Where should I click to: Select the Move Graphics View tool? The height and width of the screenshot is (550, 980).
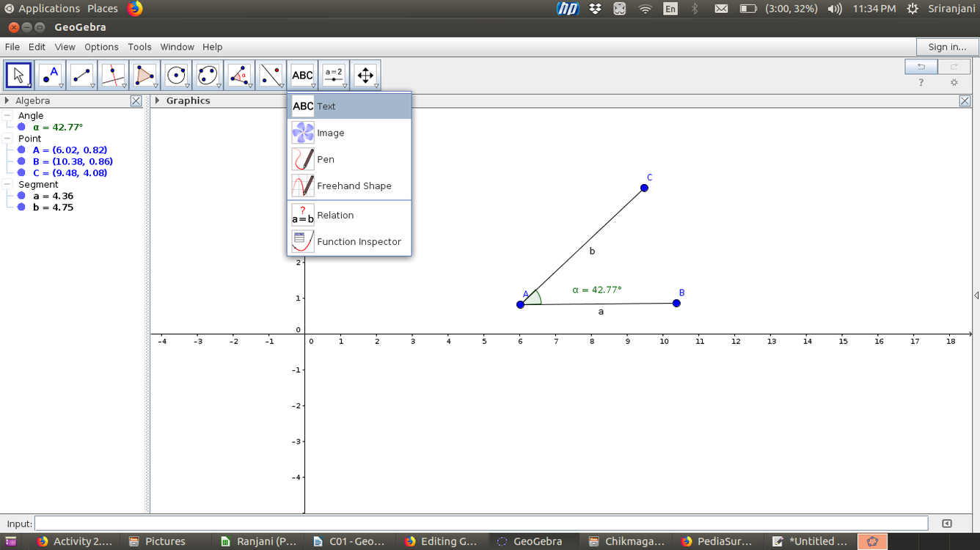(x=365, y=74)
